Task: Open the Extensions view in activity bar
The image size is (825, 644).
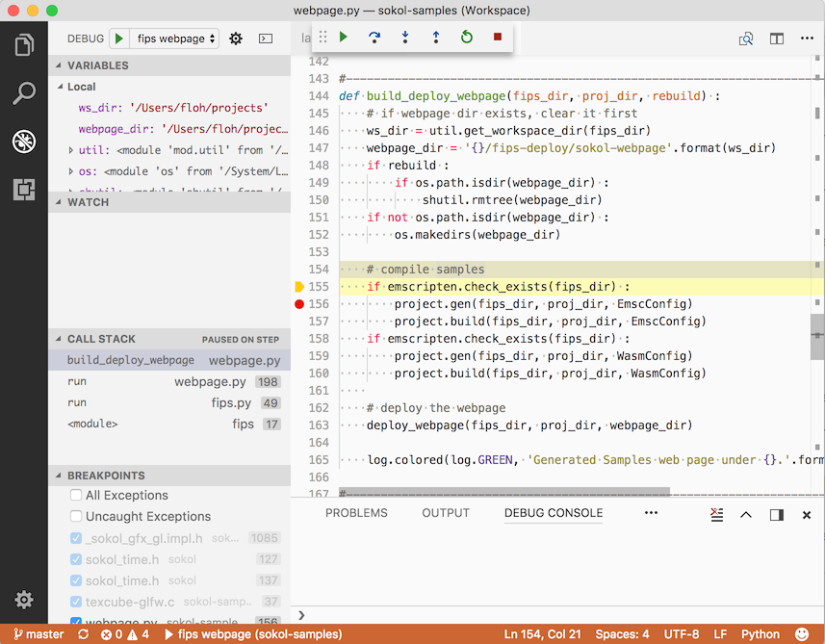Action: (24, 190)
